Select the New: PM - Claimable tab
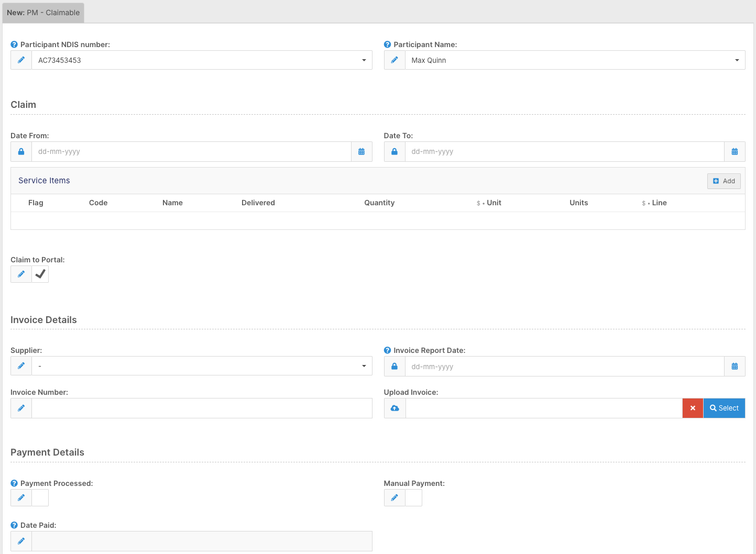This screenshot has height=554, width=756. click(43, 13)
